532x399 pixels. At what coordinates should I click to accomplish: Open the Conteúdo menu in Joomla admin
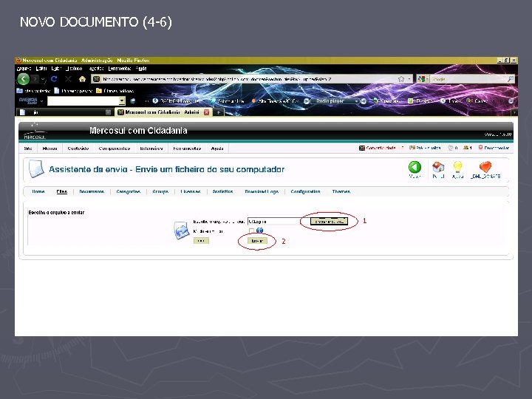click(x=78, y=149)
